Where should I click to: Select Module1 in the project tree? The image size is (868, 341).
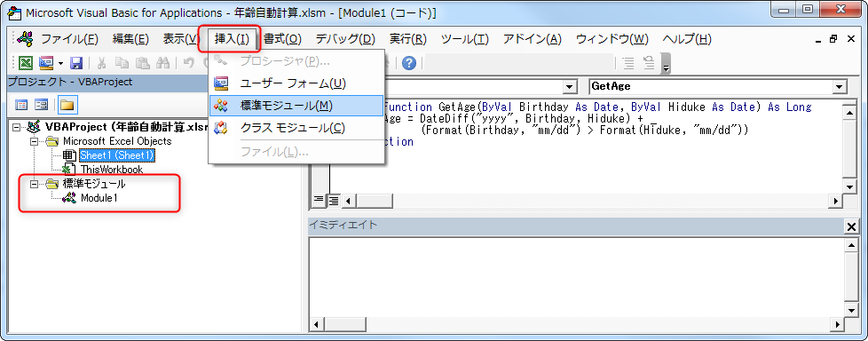(x=99, y=198)
